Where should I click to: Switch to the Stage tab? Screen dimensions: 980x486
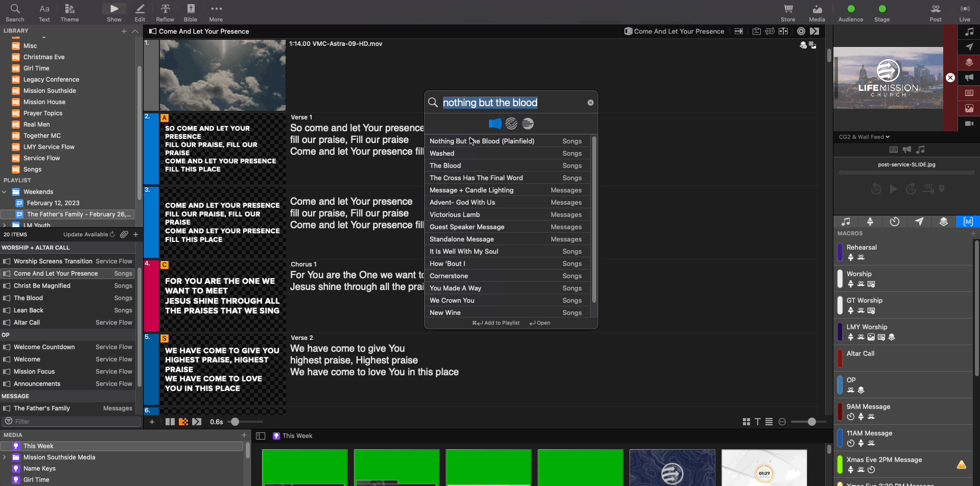(870, 222)
